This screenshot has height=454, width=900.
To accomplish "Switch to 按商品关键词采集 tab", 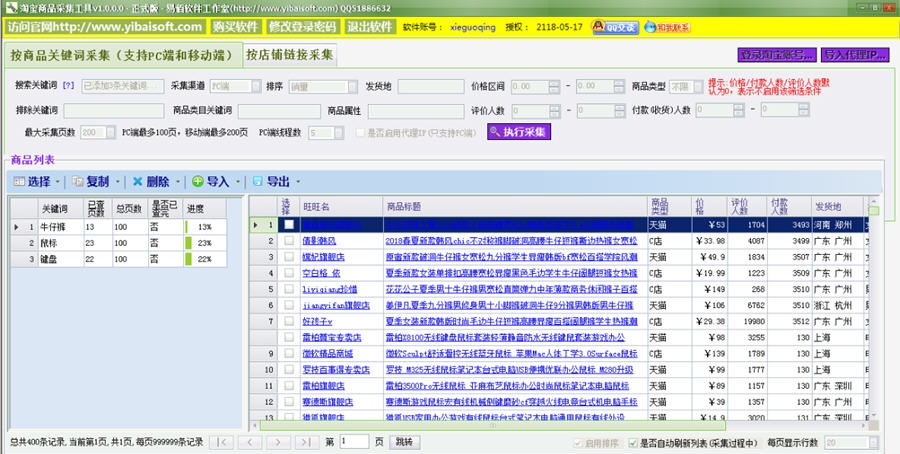I will coord(122,55).
